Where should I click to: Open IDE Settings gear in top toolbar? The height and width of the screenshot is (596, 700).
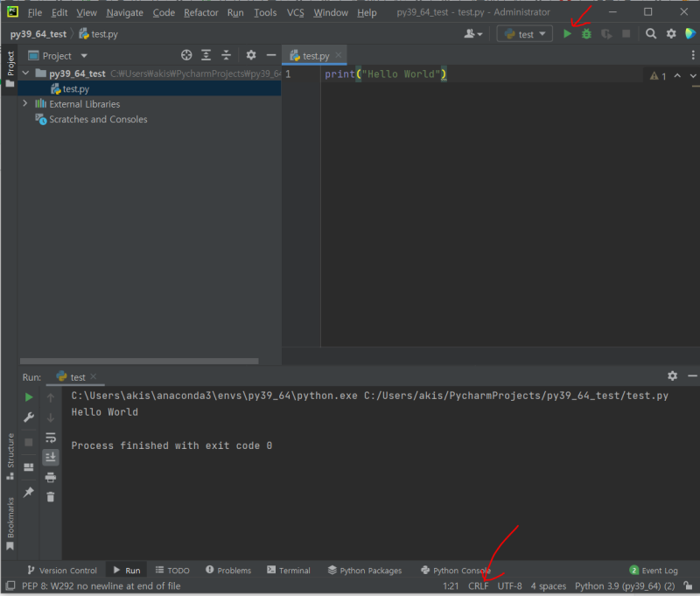click(670, 33)
